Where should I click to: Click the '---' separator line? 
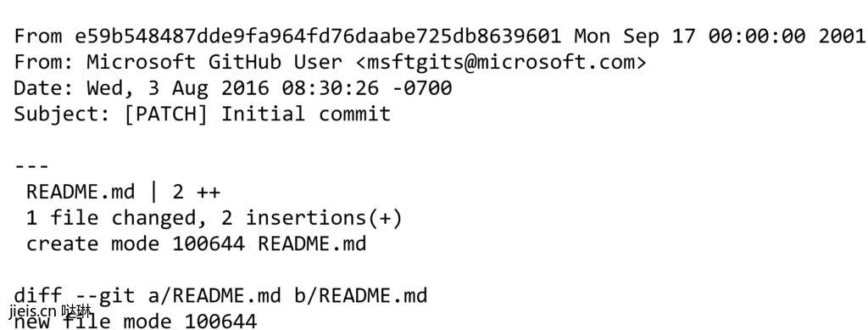[x=31, y=165]
